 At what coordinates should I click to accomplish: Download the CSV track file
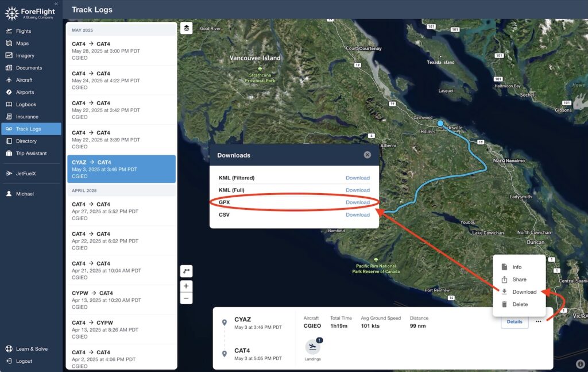click(x=357, y=215)
